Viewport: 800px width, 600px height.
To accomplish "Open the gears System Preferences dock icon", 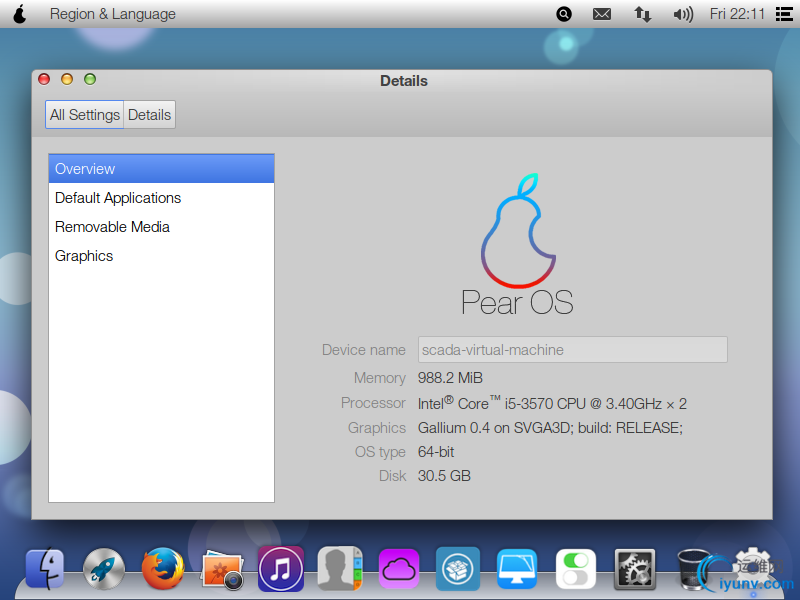I will [x=635, y=569].
